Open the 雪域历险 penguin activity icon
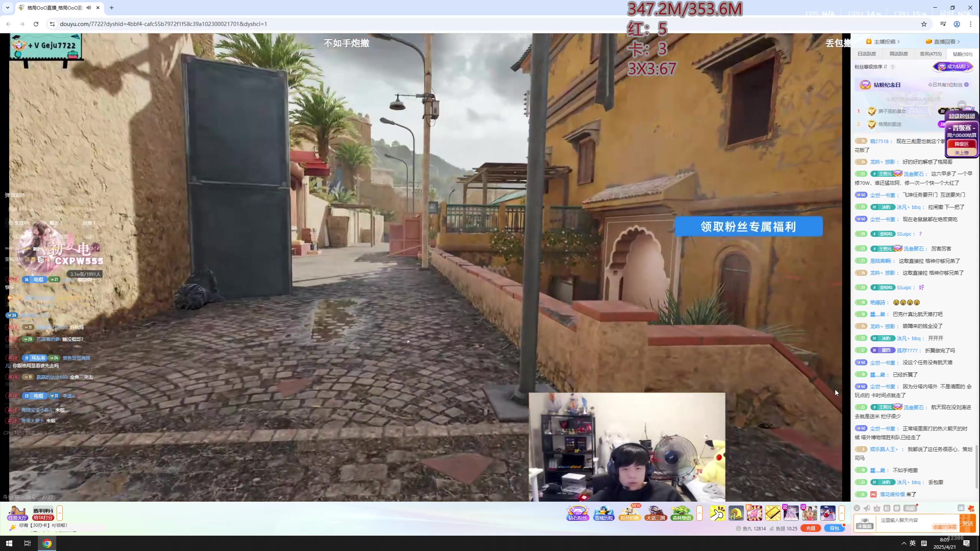The height and width of the screenshot is (551, 980). (603, 513)
